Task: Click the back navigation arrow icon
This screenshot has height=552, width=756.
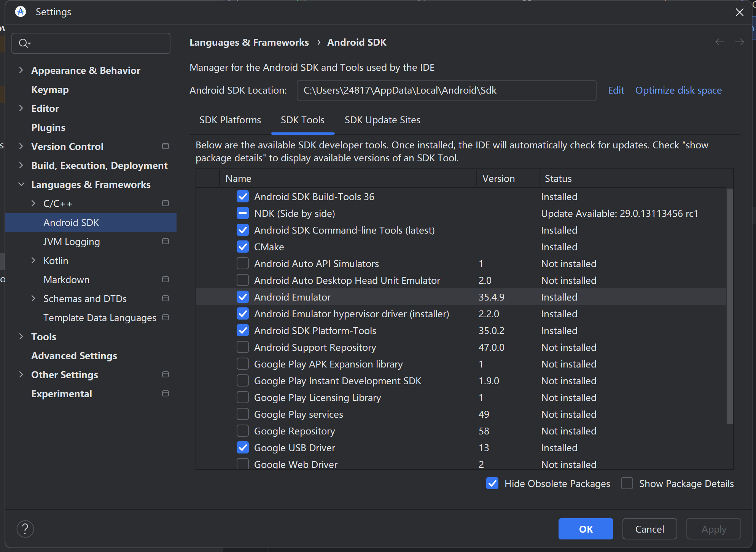Action: click(x=719, y=42)
